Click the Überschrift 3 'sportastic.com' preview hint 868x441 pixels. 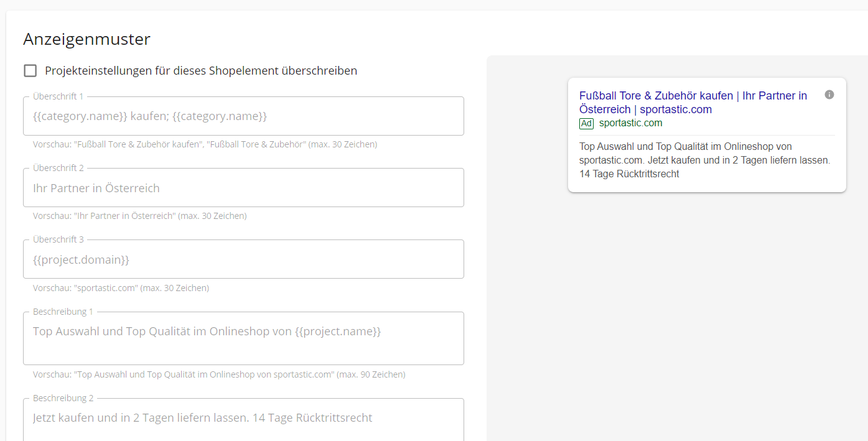(x=121, y=288)
